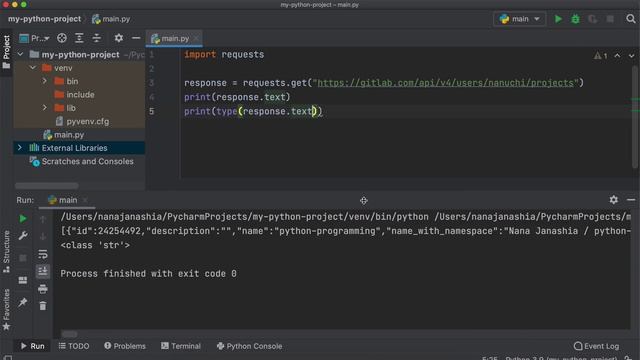Open the main run configuration dropdown

pyautogui.click(x=520, y=19)
